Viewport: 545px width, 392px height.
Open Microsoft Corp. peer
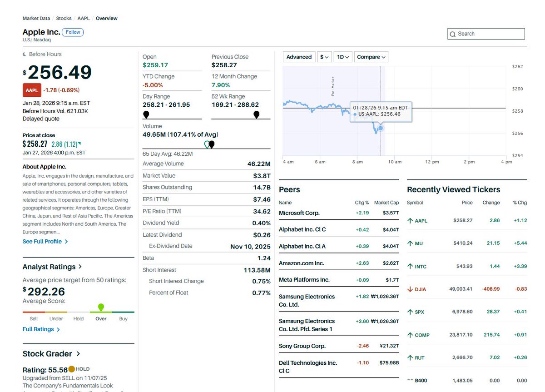point(299,213)
